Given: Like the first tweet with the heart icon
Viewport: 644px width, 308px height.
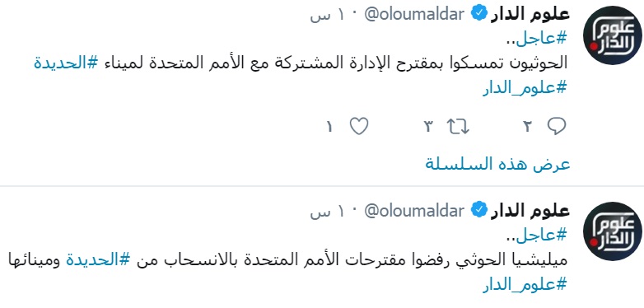Looking at the screenshot, I should point(359,127).
